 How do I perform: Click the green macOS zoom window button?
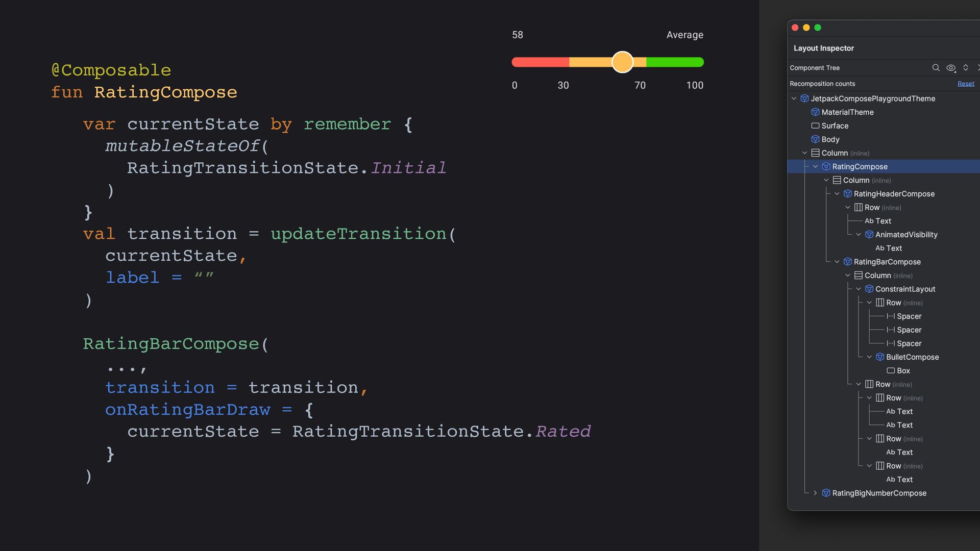pyautogui.click(x=818, y=28)
